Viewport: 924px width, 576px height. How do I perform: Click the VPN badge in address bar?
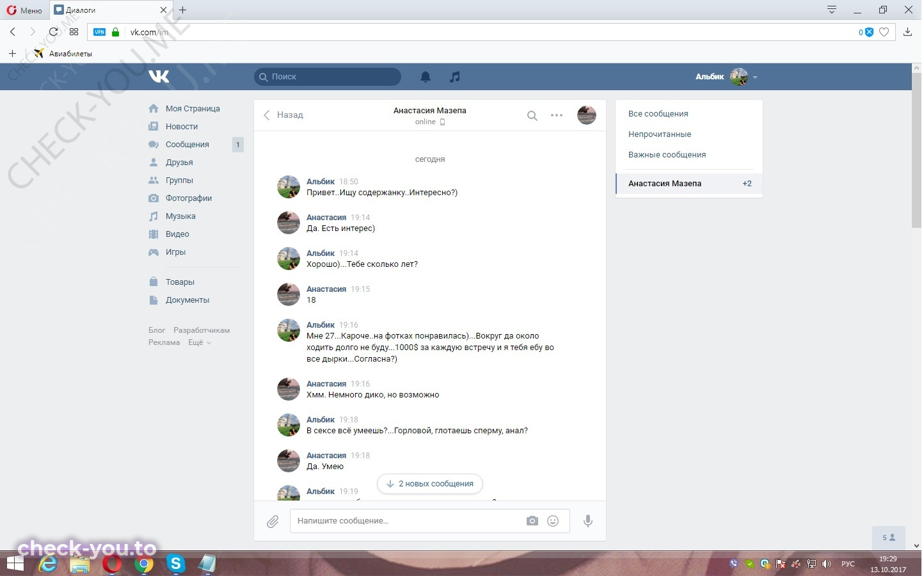100,32
